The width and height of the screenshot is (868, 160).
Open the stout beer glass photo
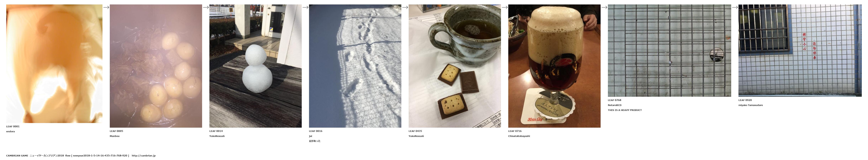click(x=554, y=66)
